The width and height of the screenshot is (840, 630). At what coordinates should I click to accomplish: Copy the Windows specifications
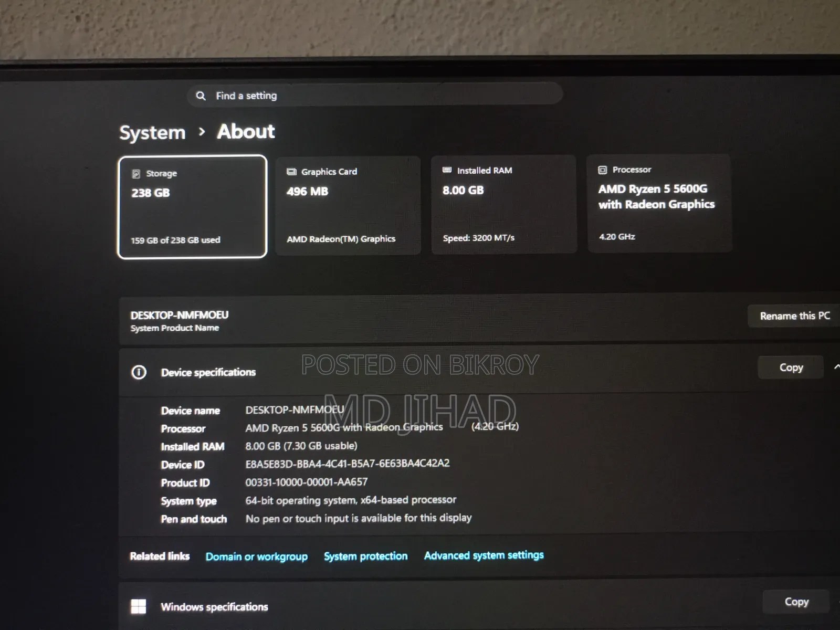[x=796, y=602]
